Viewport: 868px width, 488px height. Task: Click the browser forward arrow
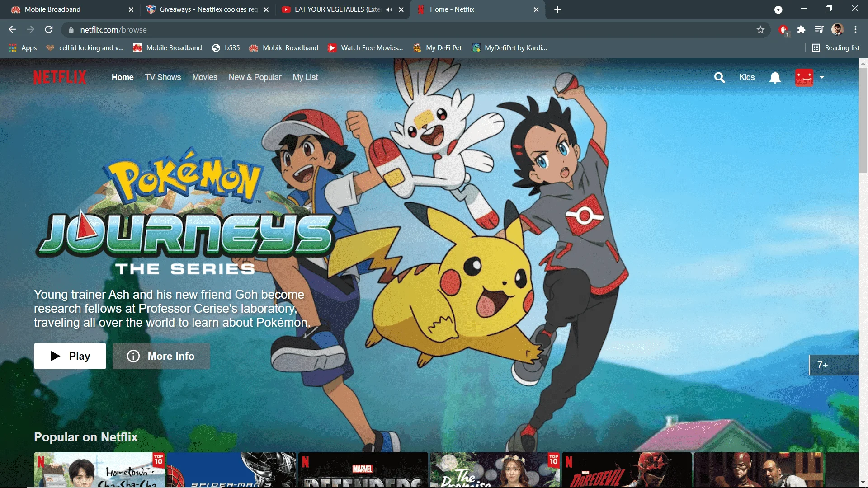30,29
